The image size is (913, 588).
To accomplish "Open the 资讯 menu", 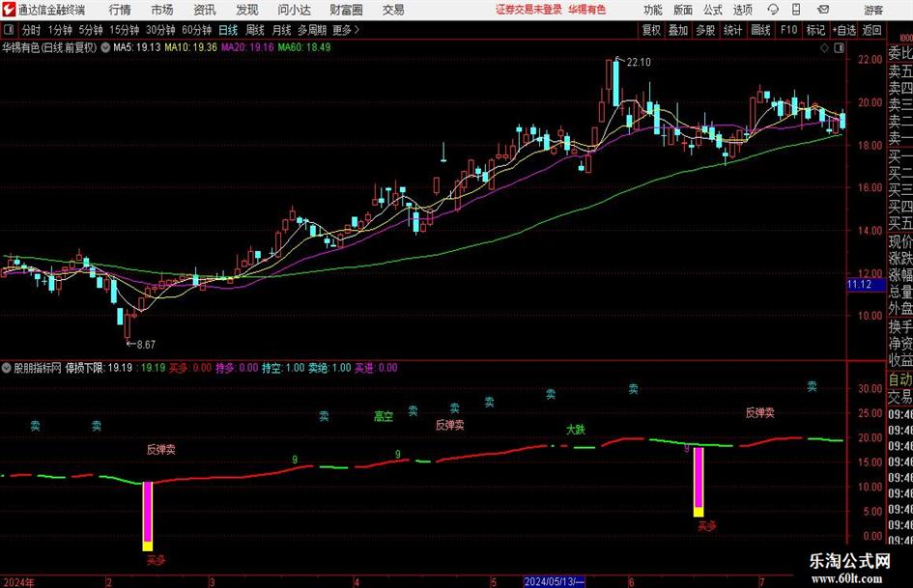I will click(x=205, y=10).
